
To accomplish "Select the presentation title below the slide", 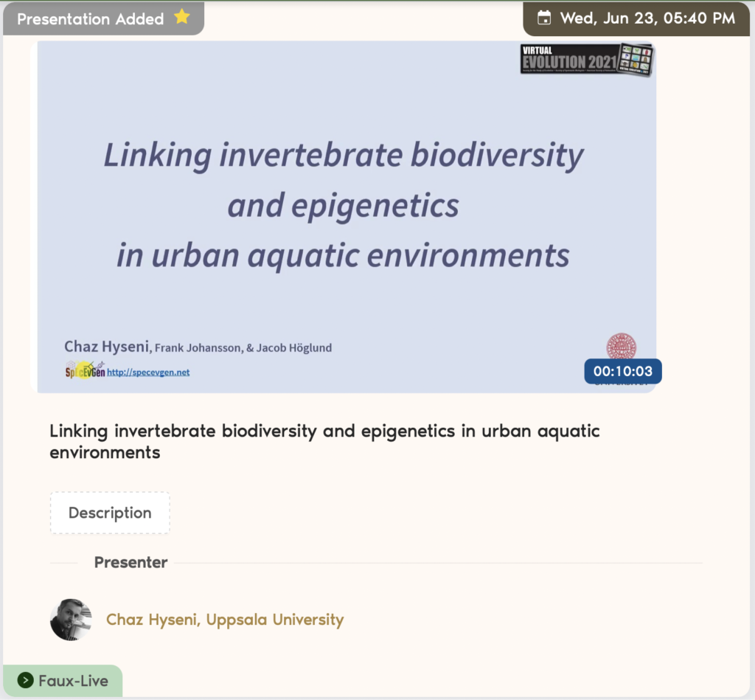I will [x=324, y=441].
